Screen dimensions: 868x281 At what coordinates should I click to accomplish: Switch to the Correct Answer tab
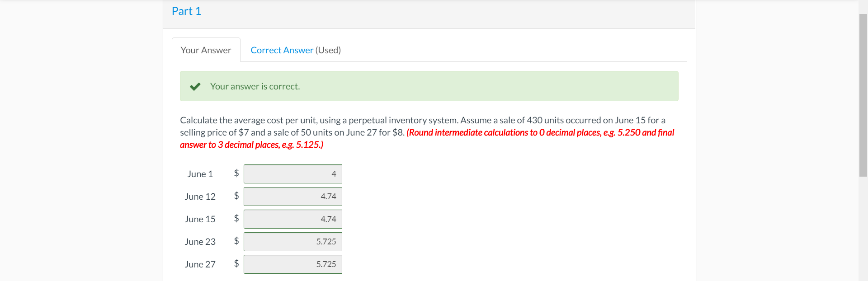[282, 50]
